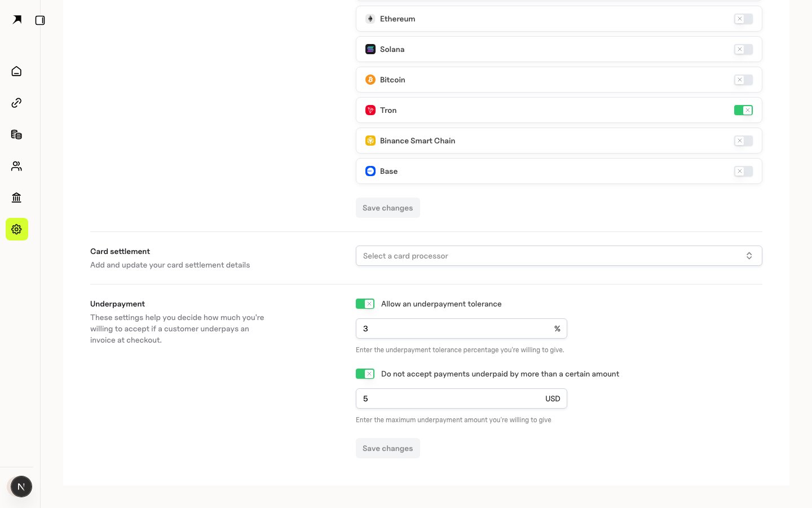Click the Allow an underpayment tolerance label
The width and height of the screenshot is (812, 508).
441,304
